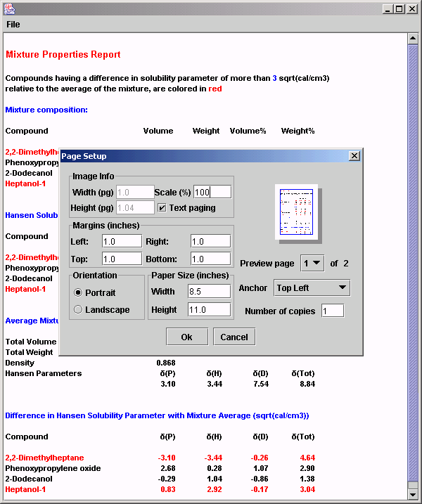Click the Right margin field
422x504 pixels.
[x=210, y=241]
